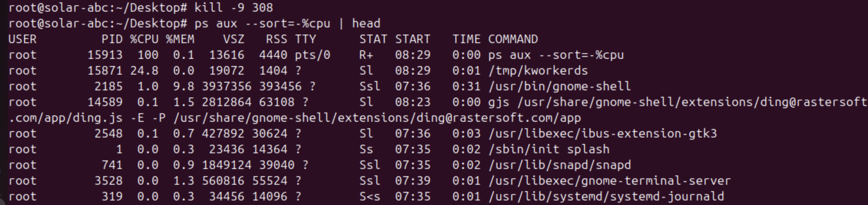The height and width of the screenshot is (205, 868).
Task: Click the PID 15871 of kworkerds process
Action: (105, 71)
